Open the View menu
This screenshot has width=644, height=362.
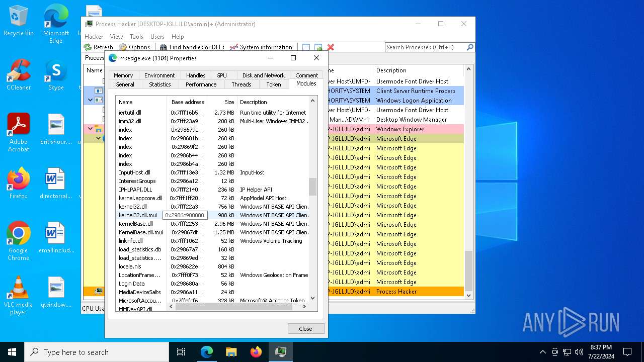[x=116, y=37]
